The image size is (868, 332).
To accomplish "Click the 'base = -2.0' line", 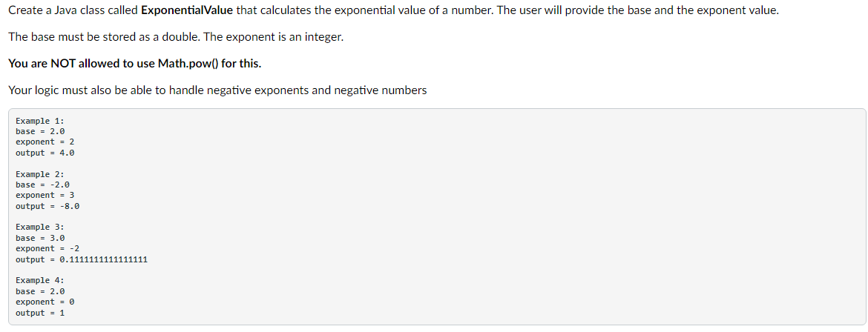I will click(42, 185).
